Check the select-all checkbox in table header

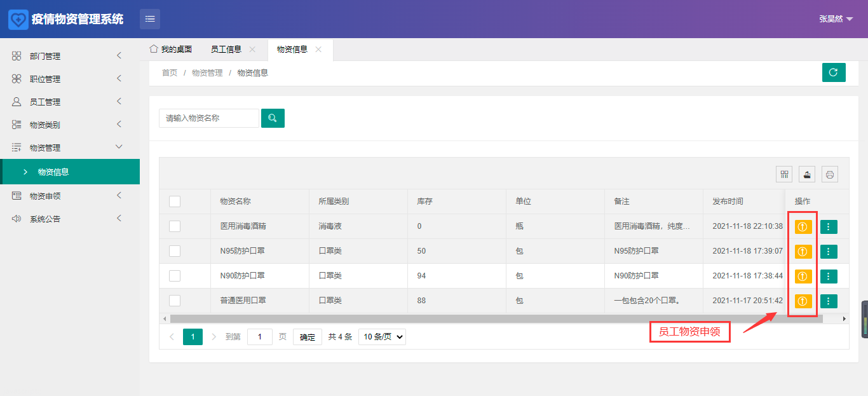pyautogui.click(x=175, y=201)
